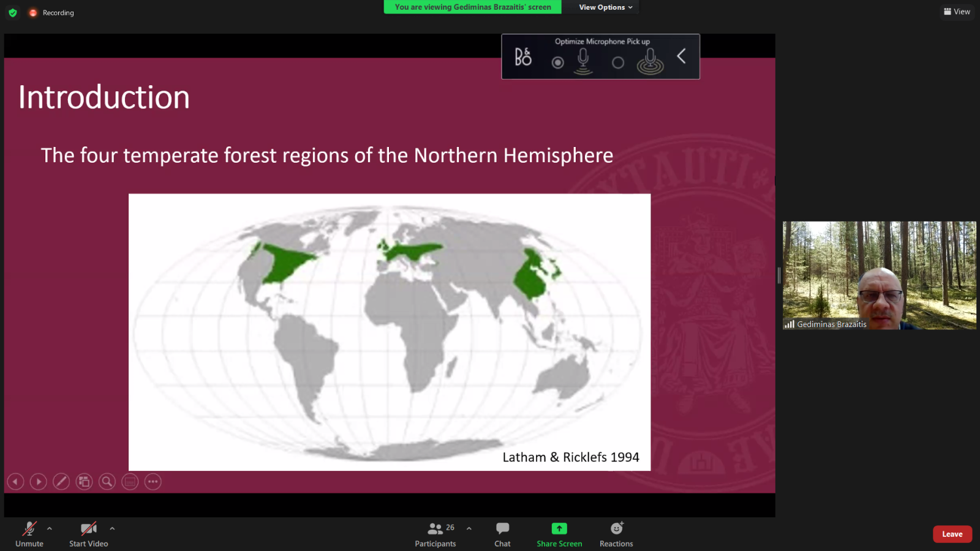Expand the arrow next to Participants
Viewport: 980px width, 551px height.
(469, 528)
